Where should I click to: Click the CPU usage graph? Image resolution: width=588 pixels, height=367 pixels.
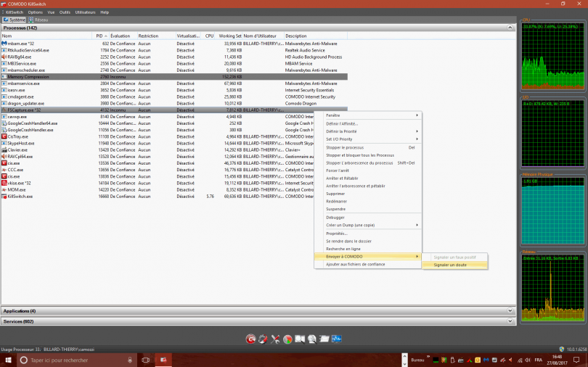pyautogui.click(x=552, y=56)
